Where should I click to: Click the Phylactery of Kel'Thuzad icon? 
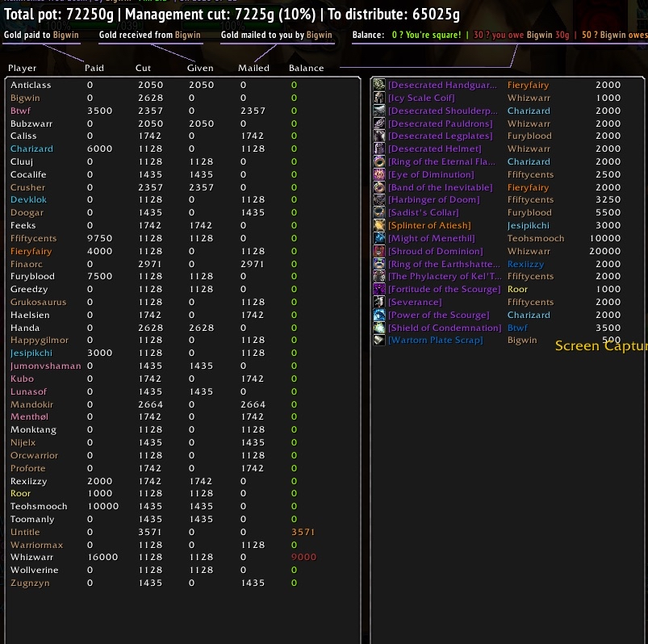379,276
